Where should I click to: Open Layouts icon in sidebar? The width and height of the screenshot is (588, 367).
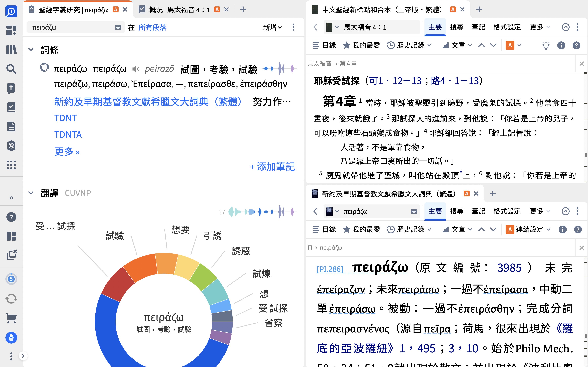(11, 236)
